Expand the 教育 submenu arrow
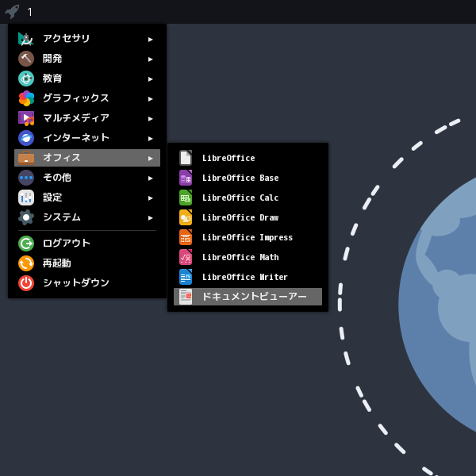This screenshot has height=476, width=476. (x=150, y=79)
